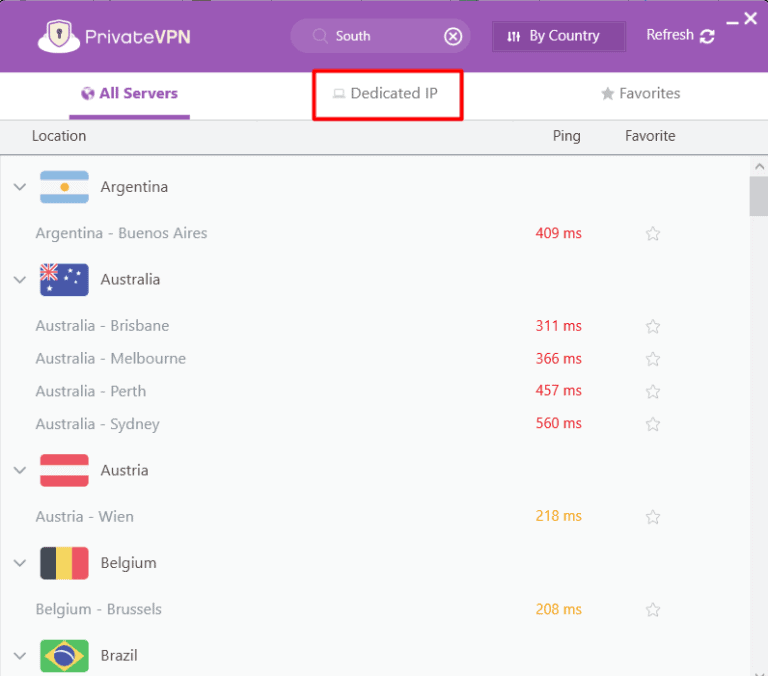Click the star icon beside Favorites tab
The width and height of the screenshot is (768, 676).
[607, 94]
